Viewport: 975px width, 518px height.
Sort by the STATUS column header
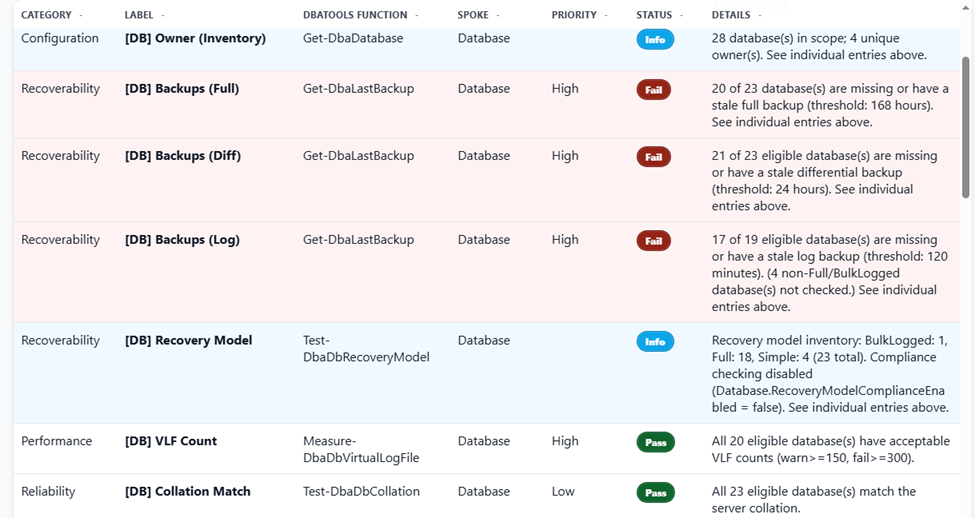coord(654,15)
